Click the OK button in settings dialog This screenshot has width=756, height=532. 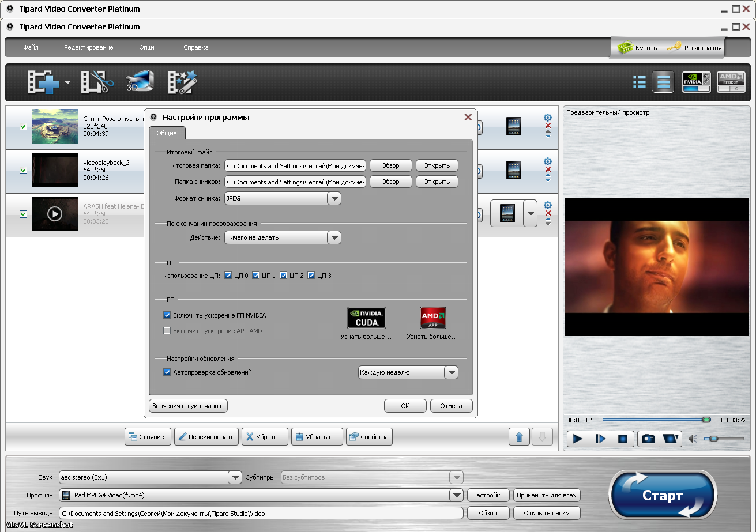pyautogui.click(x=405, y=406)
